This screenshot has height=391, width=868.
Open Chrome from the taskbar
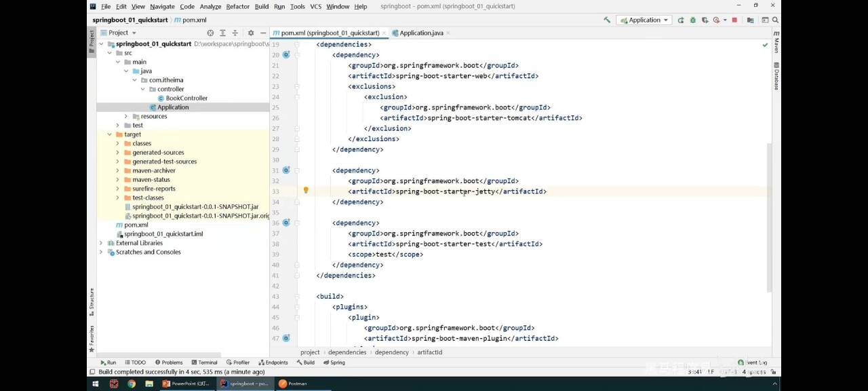pyautogui.click(x=132, y=384)
